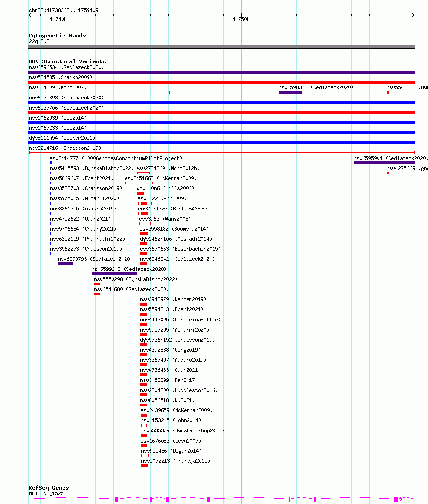Click the MEI1|NM_152513 RefSeq gene label
Image resolution: width=428 pixels, height=504 pixels.
49,493
